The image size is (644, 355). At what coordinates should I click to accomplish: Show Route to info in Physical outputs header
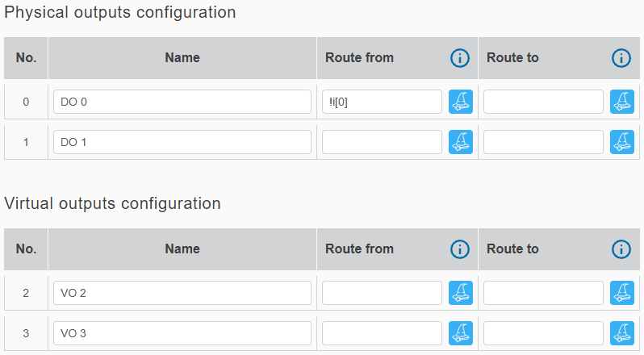click(x=621, y=58)
